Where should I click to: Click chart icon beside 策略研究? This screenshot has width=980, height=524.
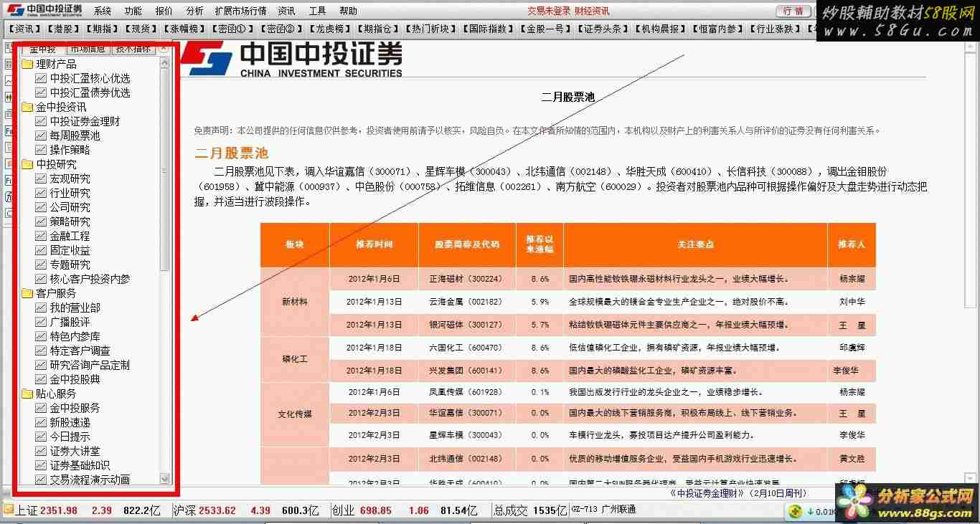pyautogui.click(x=41, y=221)
